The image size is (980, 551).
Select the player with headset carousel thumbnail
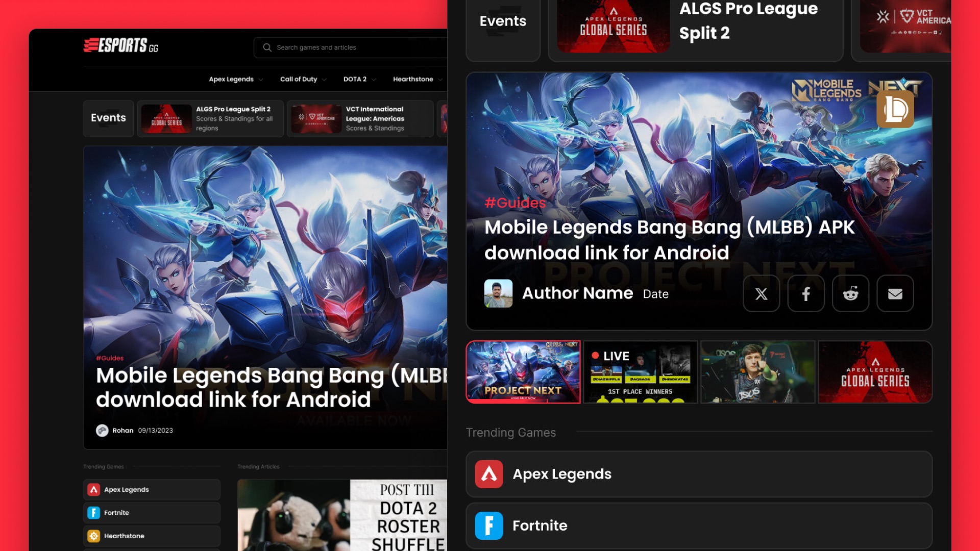point(758,372)
